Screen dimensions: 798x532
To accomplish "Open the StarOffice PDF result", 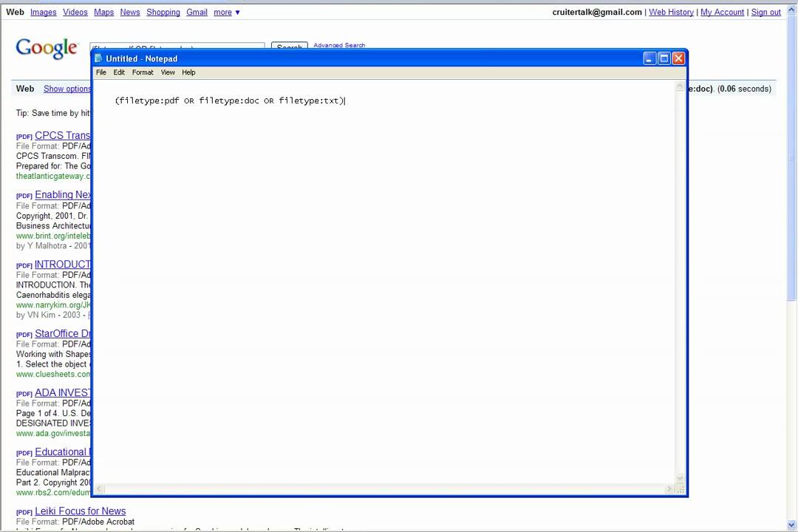I will click(63, 333).
